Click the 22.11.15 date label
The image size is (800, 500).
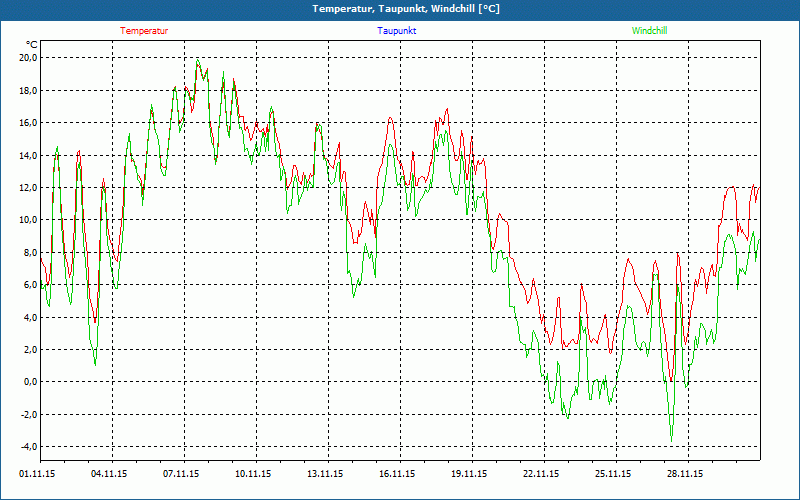pos(541,474)
